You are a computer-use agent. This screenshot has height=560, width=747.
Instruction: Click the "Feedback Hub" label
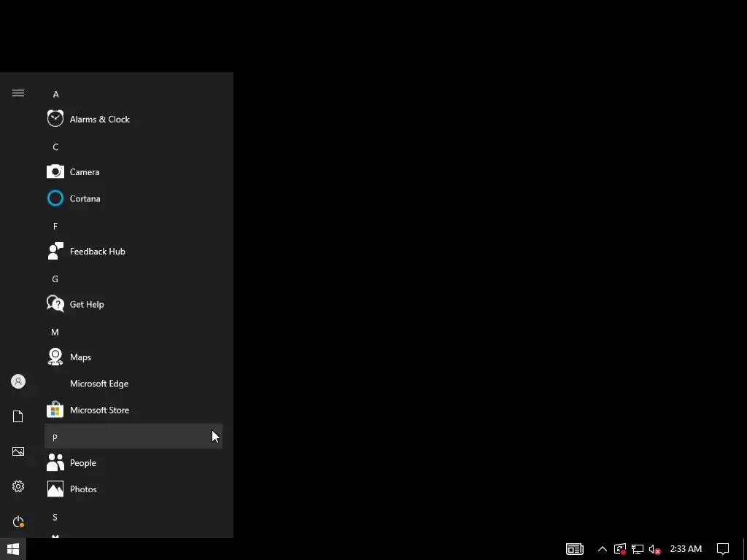tap(98, 252)
